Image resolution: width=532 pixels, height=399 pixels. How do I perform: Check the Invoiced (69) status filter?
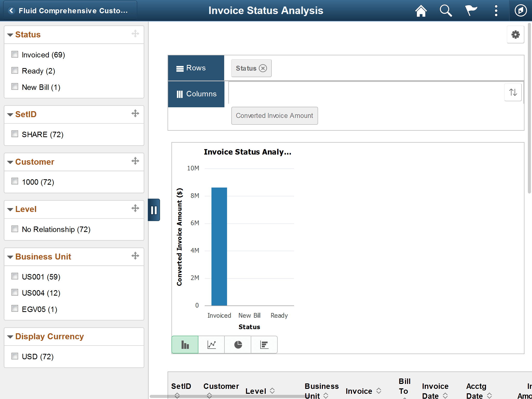(15, 54)
